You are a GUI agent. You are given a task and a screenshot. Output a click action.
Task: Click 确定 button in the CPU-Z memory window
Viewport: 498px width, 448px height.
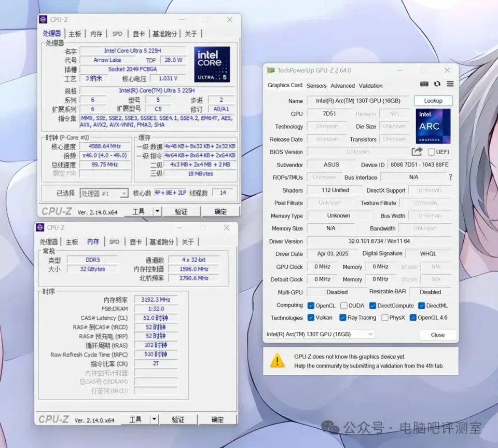click(217, 420)
